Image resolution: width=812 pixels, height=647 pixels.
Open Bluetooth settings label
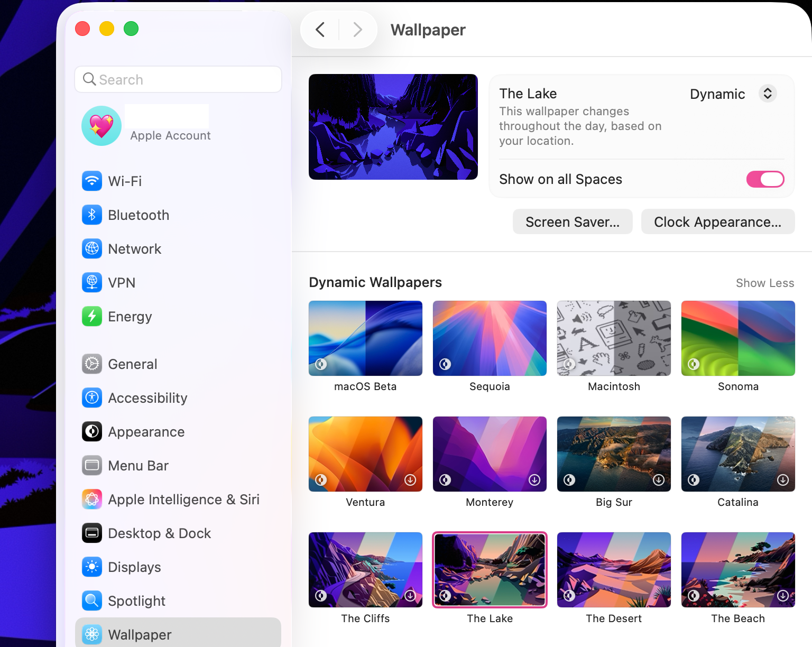(x=139, y=215)
